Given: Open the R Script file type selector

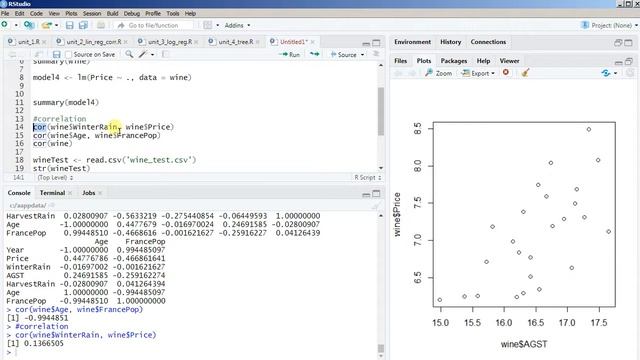Looking at the screenshot, I should [367, 178].
